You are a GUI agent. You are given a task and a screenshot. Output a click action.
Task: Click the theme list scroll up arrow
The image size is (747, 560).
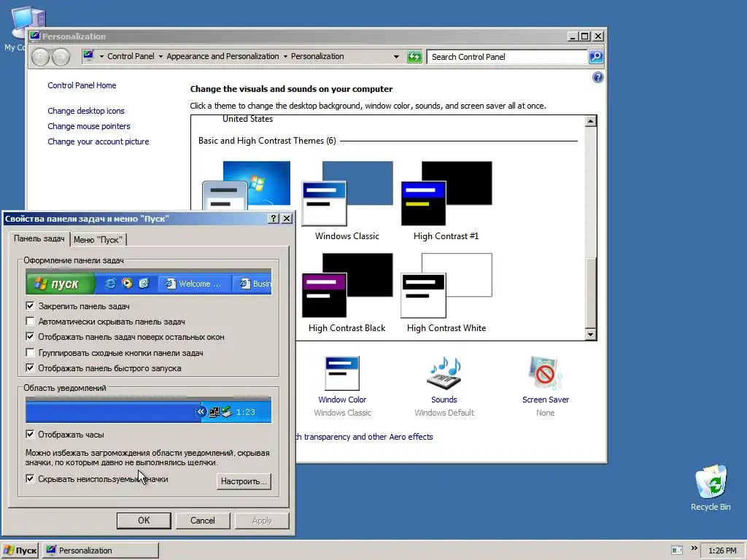(x=590, y=121)
